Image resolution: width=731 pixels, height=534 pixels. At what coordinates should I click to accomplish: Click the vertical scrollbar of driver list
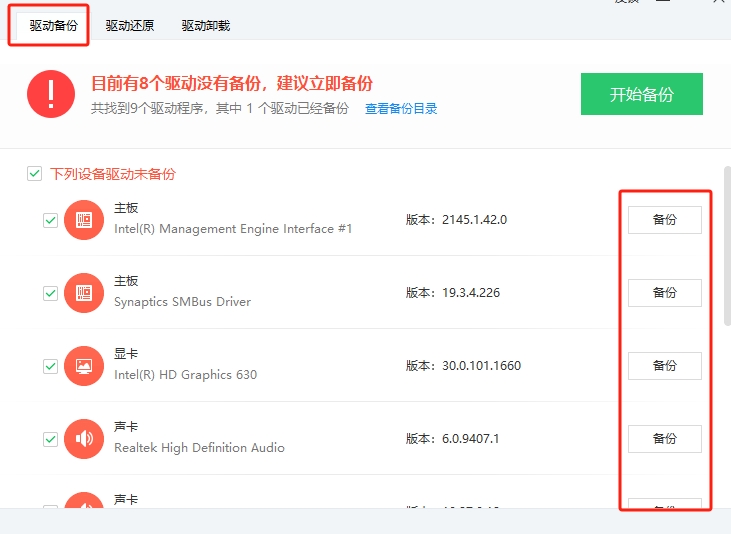[727, 246]
